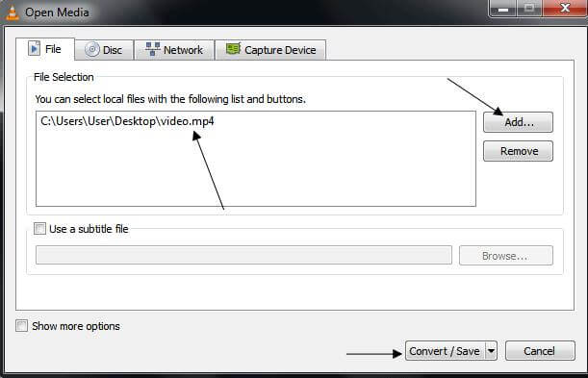Go to the Capture Device tab
The image size is (588, 378).
[270, 50]
